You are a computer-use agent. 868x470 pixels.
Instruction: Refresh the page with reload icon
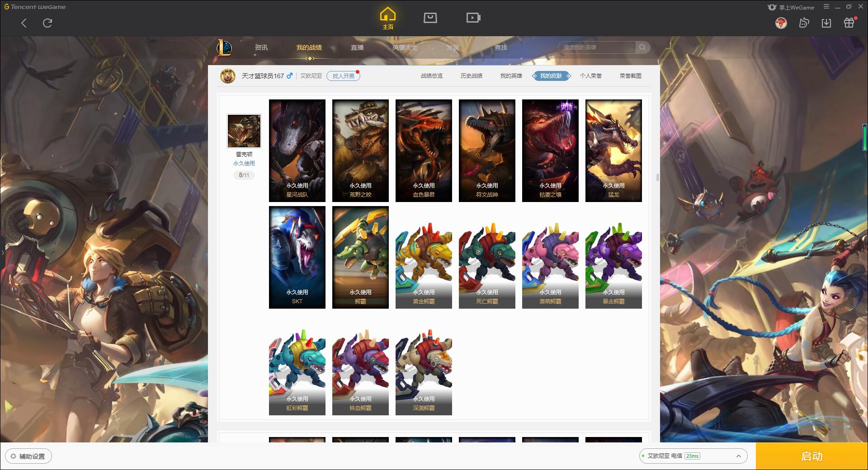click(47, 23)
